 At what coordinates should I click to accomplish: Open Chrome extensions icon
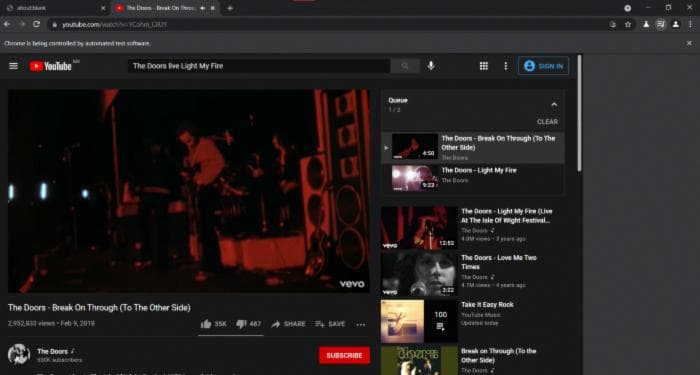click(646, 25)
